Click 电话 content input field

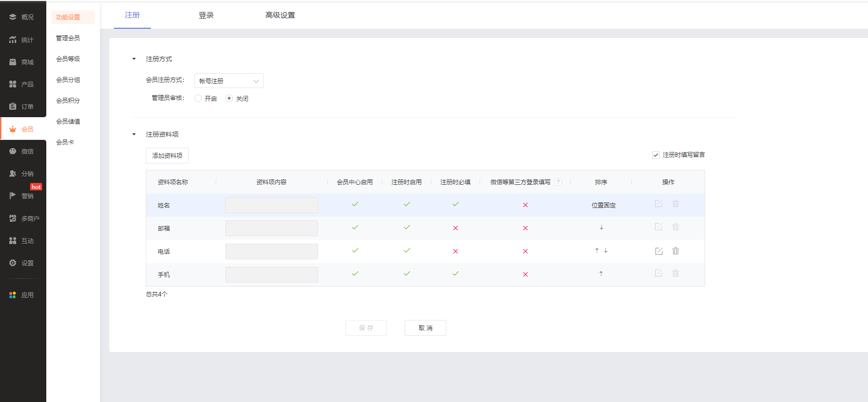pyautogui.click(x=272, y=251)
